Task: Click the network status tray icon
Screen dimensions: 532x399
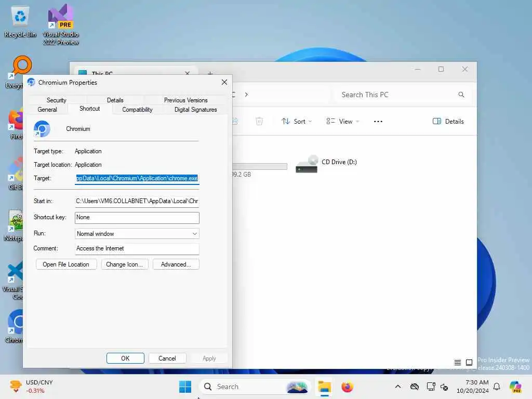Action: [x=431, y=387]
